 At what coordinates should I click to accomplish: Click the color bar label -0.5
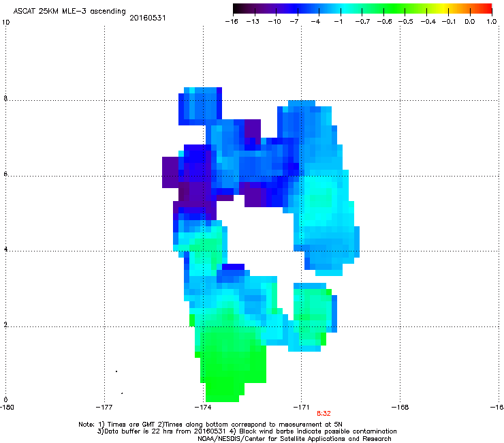tap(406, 22)
